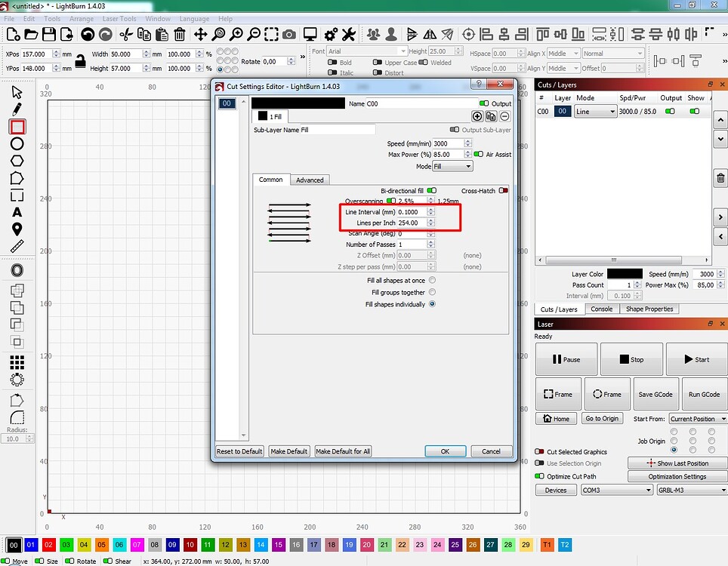Viewport: 728px width, 566px height.
Task: Select Fill all shapes at once option
Action: 432,280
